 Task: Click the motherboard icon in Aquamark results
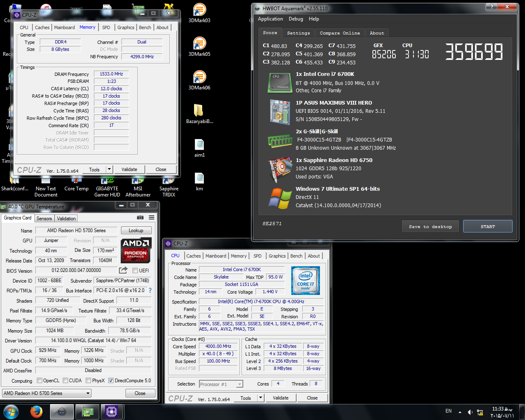point(280,112)
